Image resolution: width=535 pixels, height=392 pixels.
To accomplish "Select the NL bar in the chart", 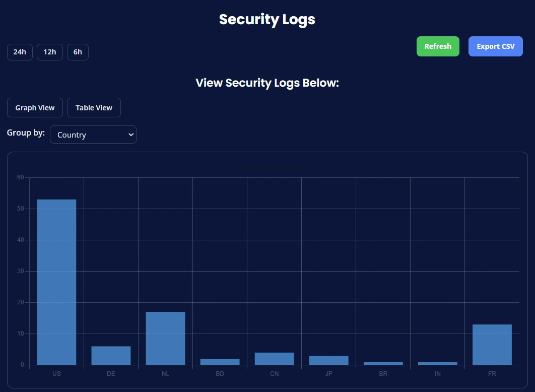I will click(x=165, y=338).
